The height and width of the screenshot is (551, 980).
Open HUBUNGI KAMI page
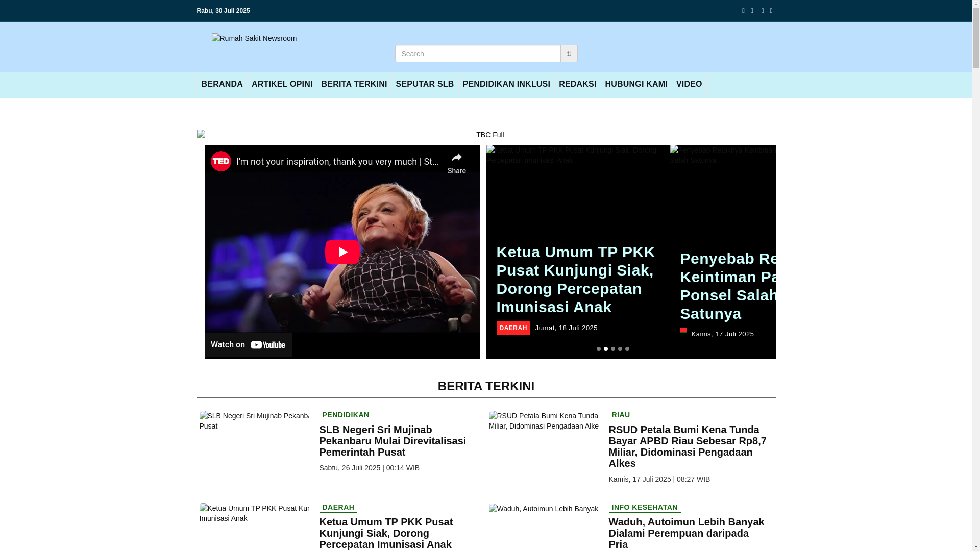(x=636, y=84)
